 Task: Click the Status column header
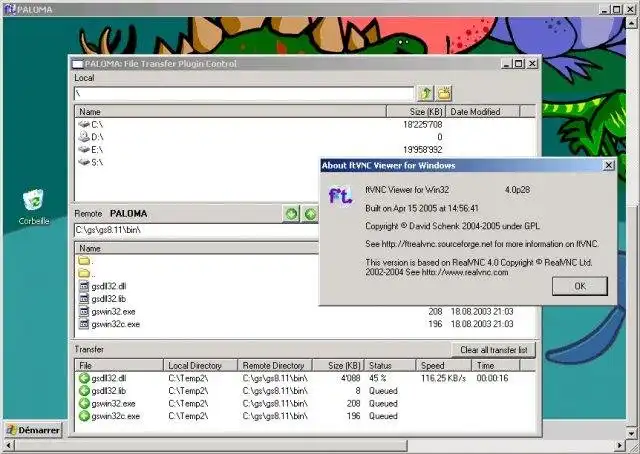point(391,365)
